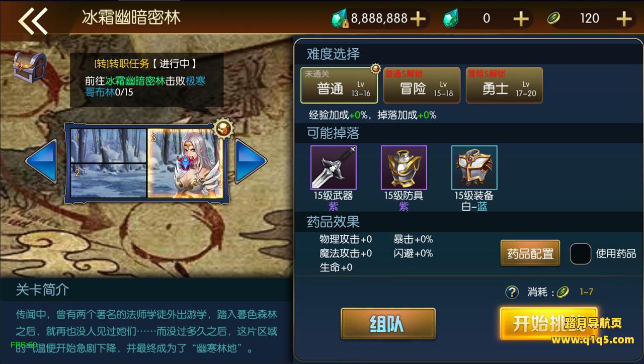
Task: Add diamonds with the plus next to 0
Action: [521, 19]
